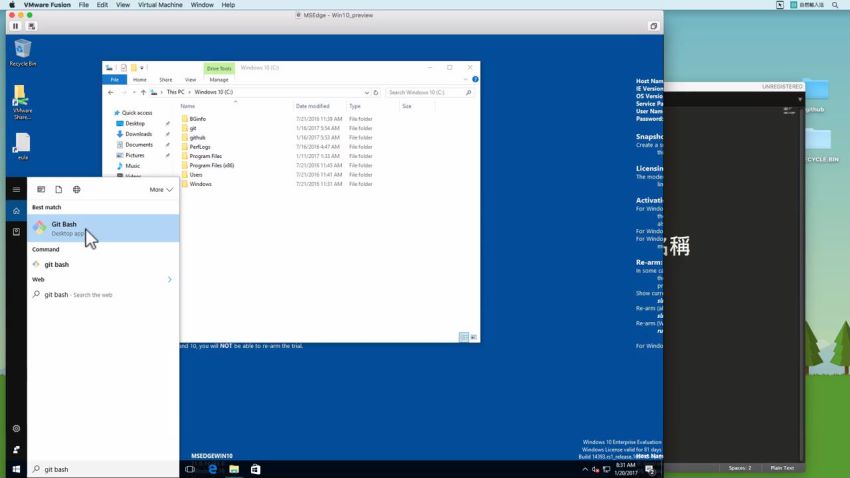Filter search results by Documents icon
Viewport: 850px width, 478px height.
click(59, 190)
